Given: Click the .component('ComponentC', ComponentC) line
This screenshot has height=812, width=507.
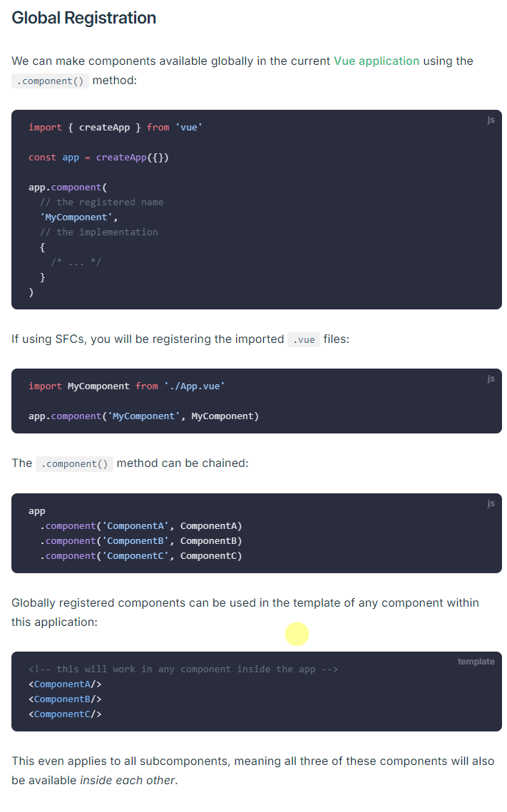Looking at the screenshot, I should (x=141, y=556).
